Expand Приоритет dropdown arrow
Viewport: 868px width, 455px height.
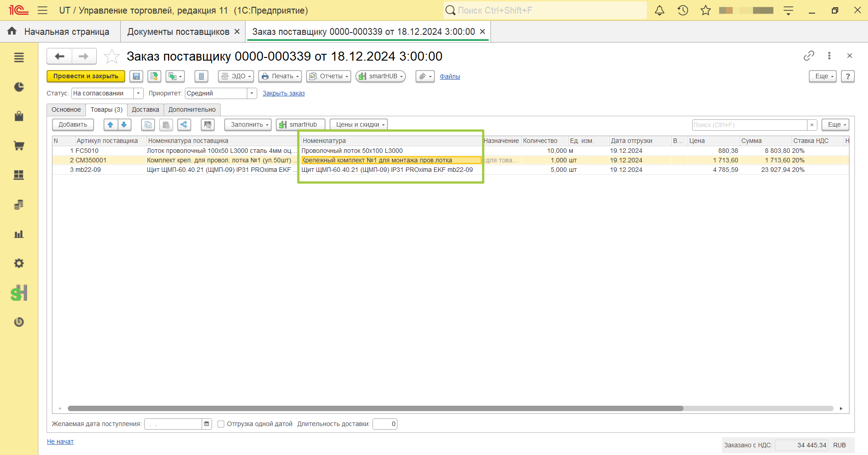pos(252,93)
